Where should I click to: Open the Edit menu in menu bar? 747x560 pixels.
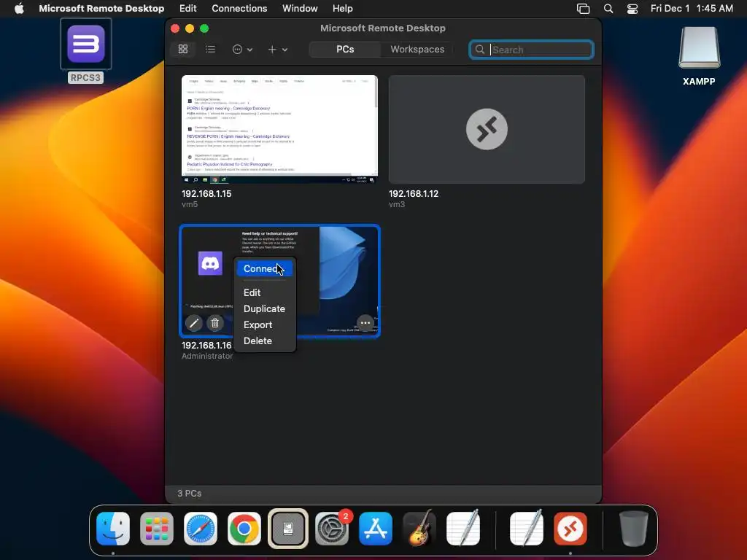click(x=187, y=8)
